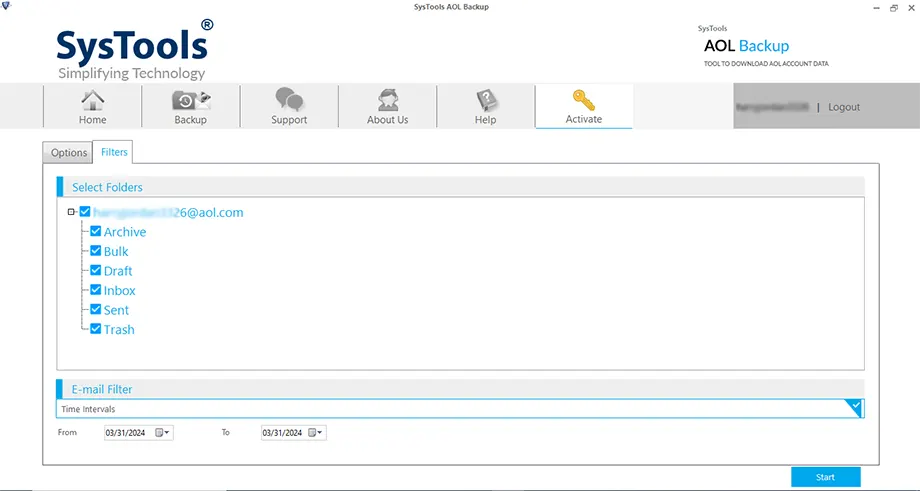Uncheck the Inbox folder checkbox
920x491 pixels.
(96, 290)
